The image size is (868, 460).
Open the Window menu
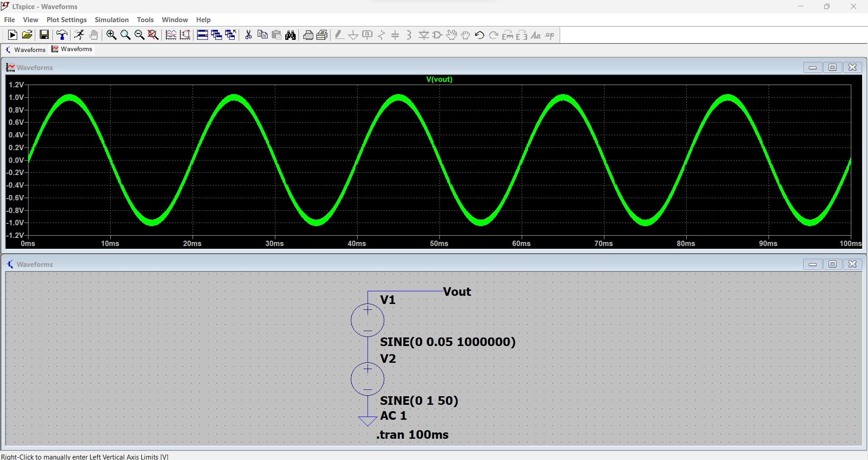[x=175, y=20]
